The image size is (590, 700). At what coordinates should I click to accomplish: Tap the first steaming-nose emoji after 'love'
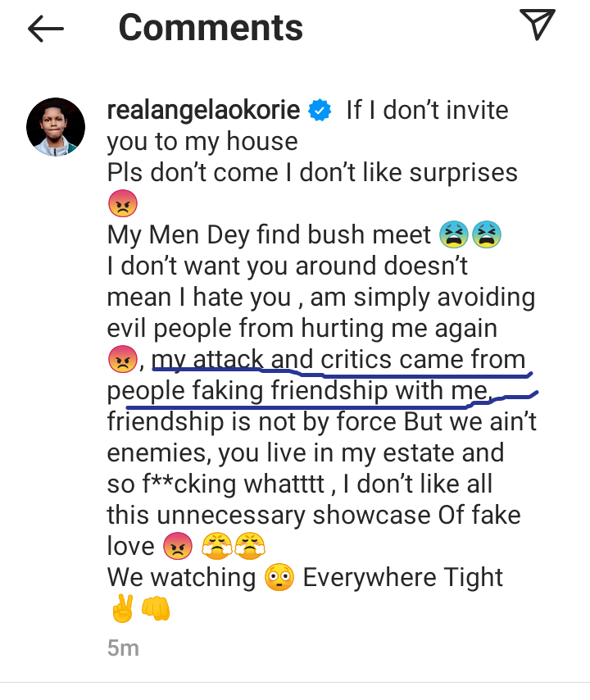(216, 546)
